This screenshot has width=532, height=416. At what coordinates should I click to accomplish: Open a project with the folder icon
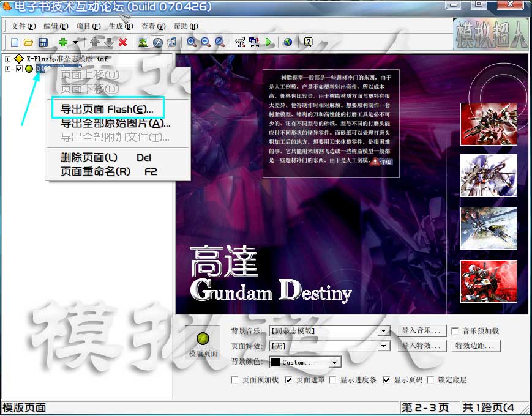29,42
